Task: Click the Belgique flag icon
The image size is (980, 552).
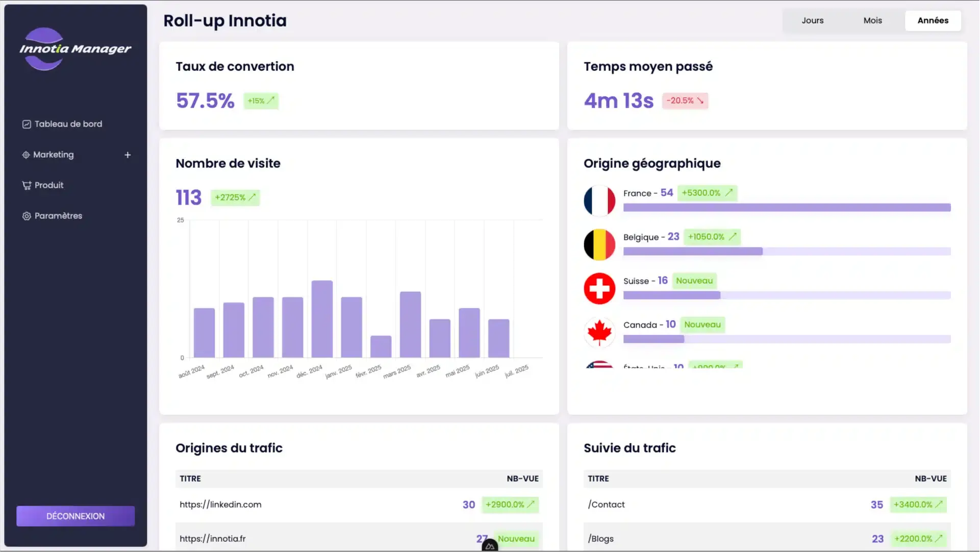Action: (x=599, y=244)
